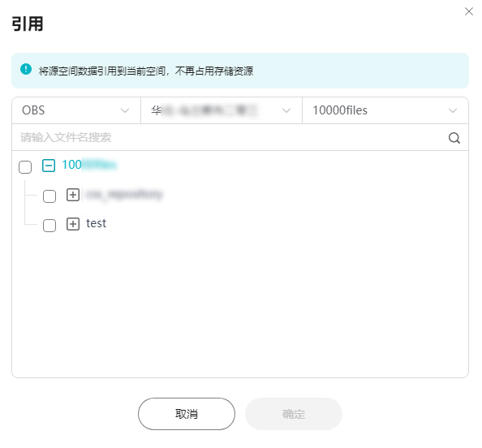
Task: Click the 确定 confirm button
Action: coord(294,414)
